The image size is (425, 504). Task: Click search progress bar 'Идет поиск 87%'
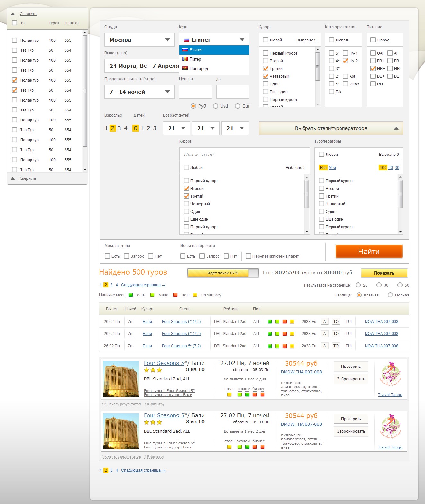223,273
